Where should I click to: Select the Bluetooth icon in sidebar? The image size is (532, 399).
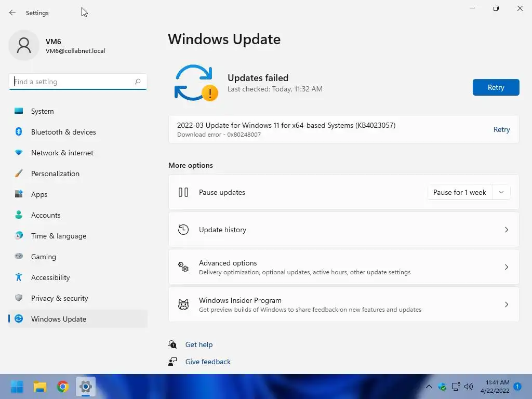pyautogui.click(x=19, y=131)
